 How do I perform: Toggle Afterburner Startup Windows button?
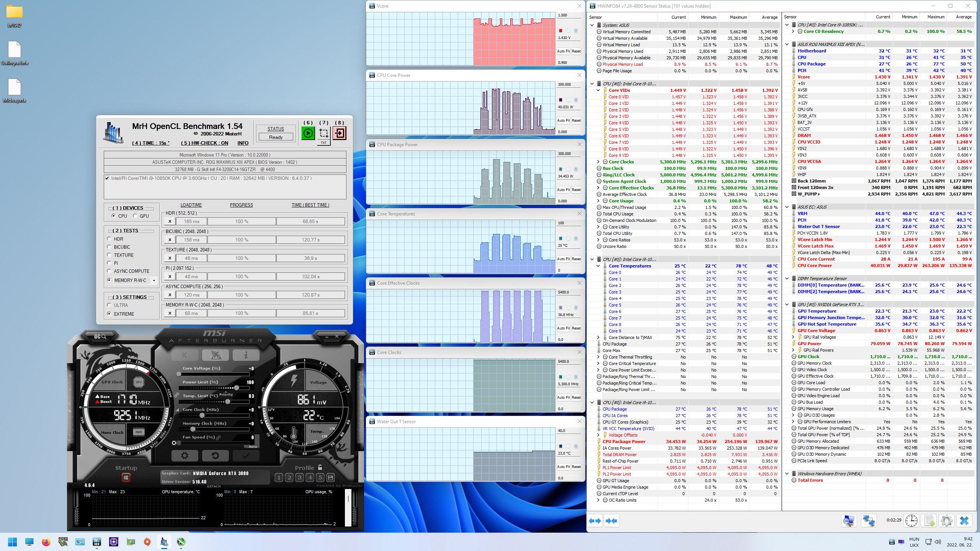pos(126,478)
